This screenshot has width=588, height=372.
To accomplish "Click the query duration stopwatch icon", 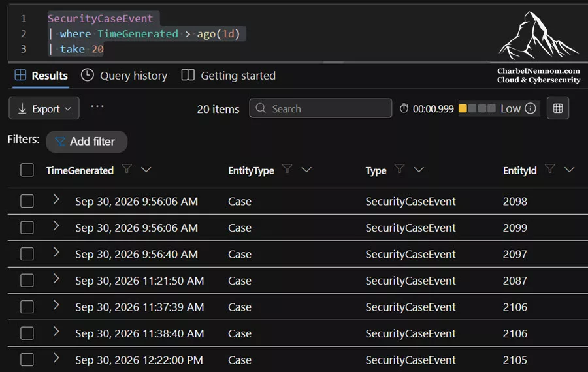I will click(404, 108).
